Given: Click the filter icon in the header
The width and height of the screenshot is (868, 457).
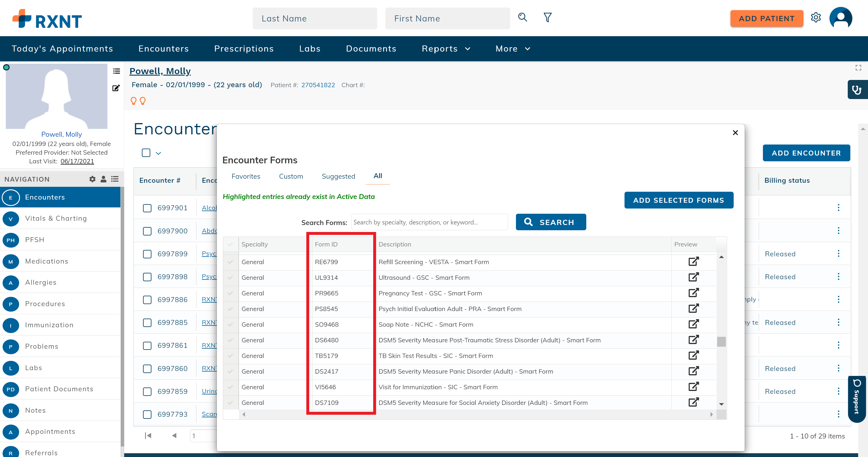Looking at the screenshot, I should pos(547,17).
